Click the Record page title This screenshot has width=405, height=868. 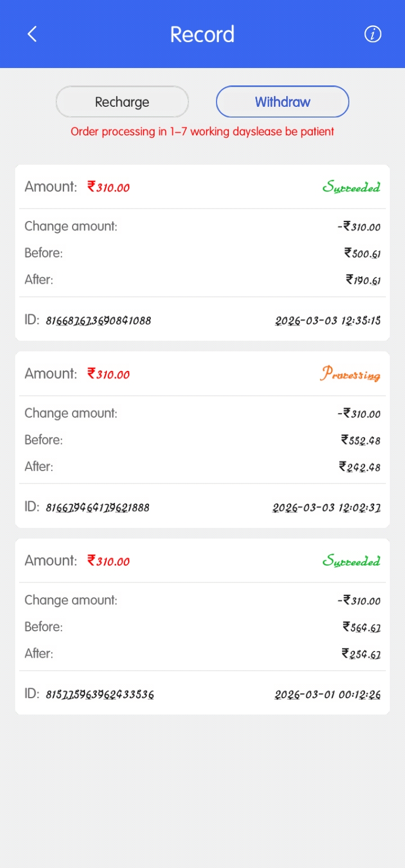pos(202,34)
